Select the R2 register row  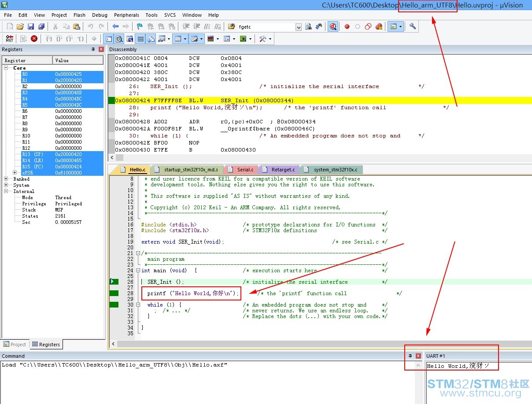62,86
